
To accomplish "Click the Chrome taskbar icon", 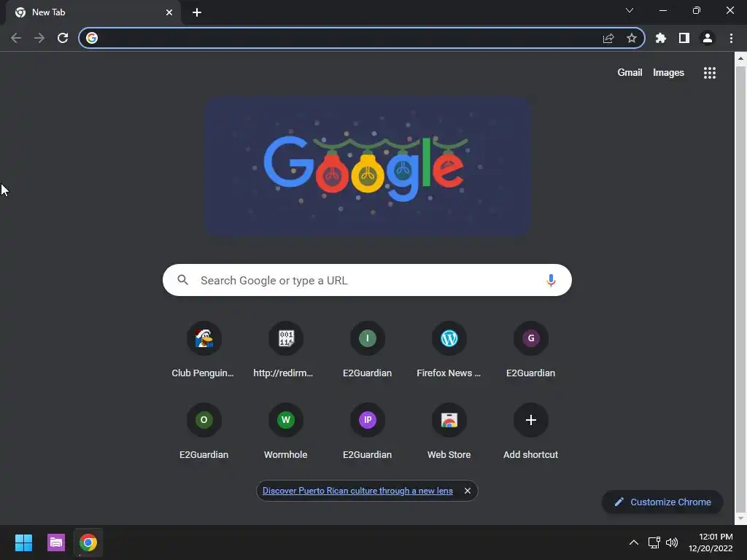I will (x=88, y=542).
